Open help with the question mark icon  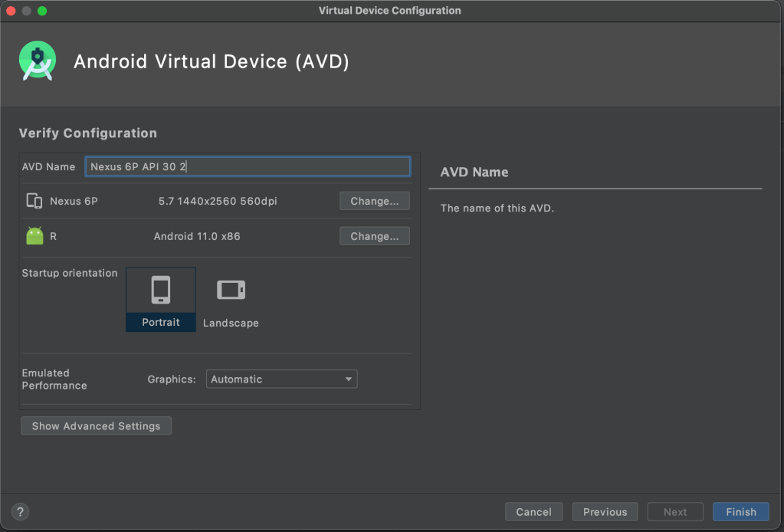pos(21,512)
